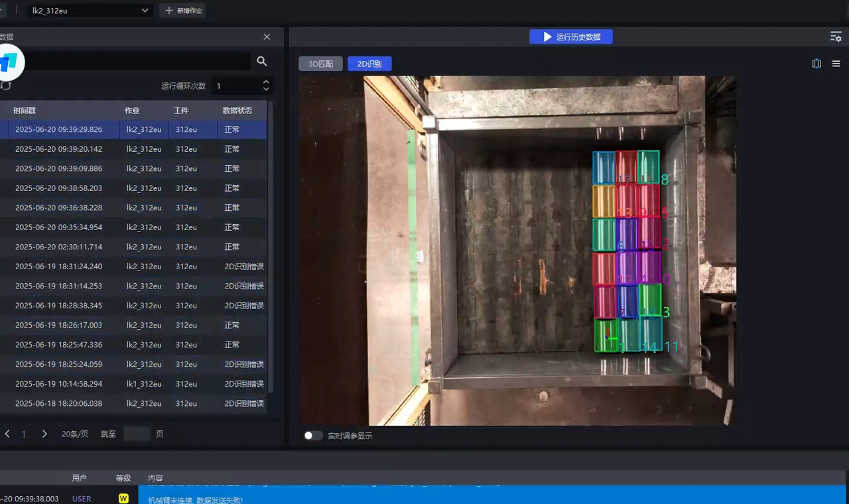Click the 跳至 page number input field
This screenshot has width=849, height=504.
(137, 434)
